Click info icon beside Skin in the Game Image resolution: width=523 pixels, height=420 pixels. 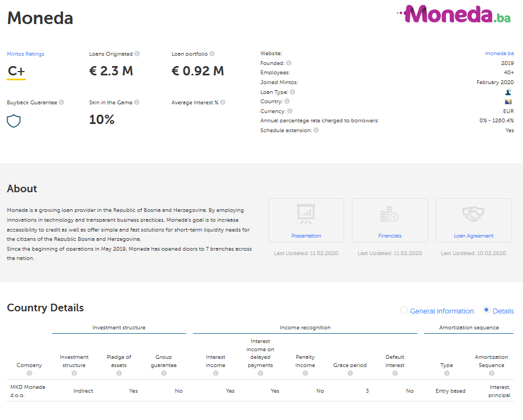tap(137, 102)
